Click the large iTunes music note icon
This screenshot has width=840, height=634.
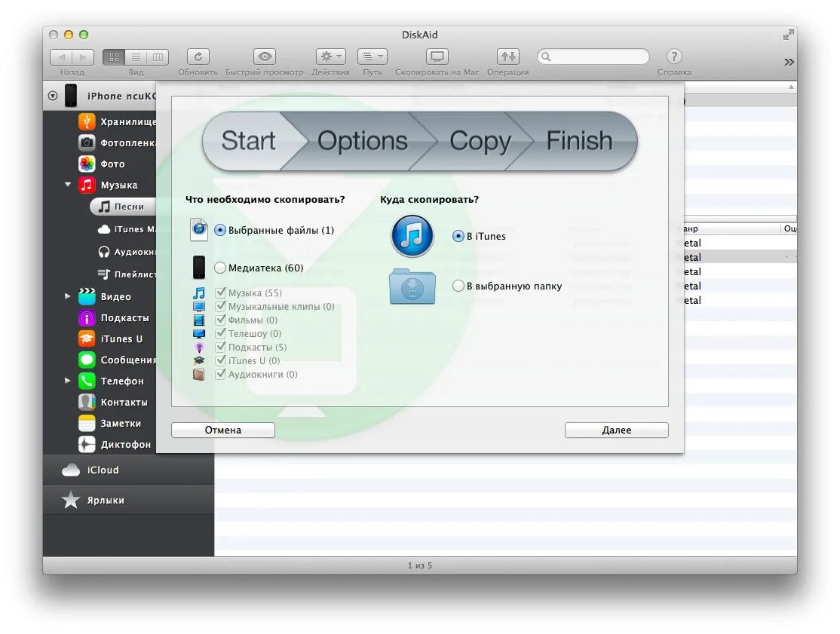coord(412,236)
